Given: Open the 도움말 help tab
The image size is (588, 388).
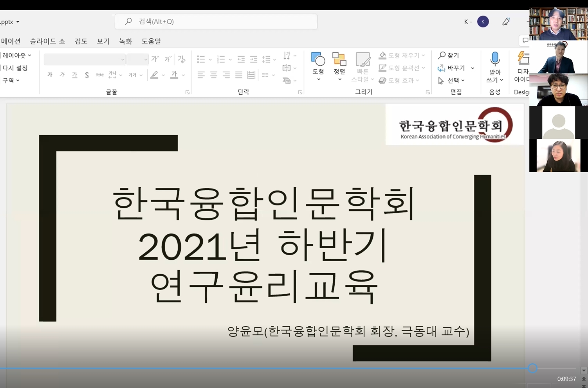Looking at the screenshot, I should (151, 41).
